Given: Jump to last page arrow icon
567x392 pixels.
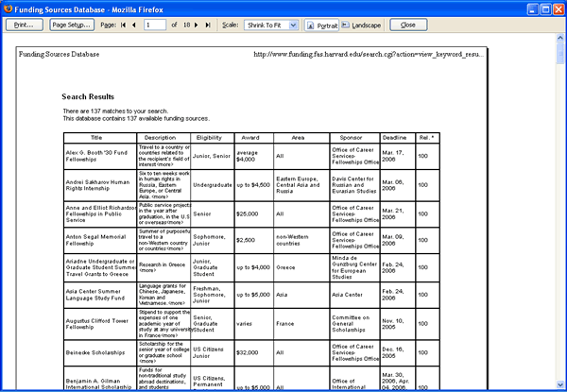Looking at the screenshot, I should (208, 25).
